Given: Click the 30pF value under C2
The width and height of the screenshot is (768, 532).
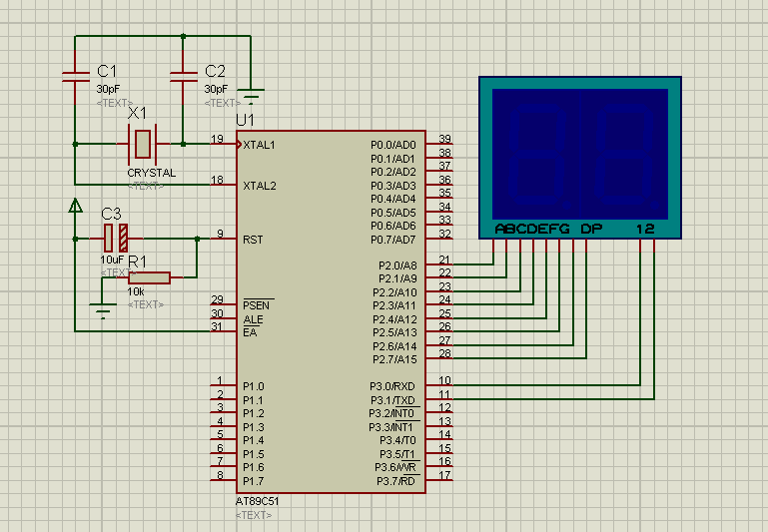Looking at the screenshot, I should coord(216,89).
